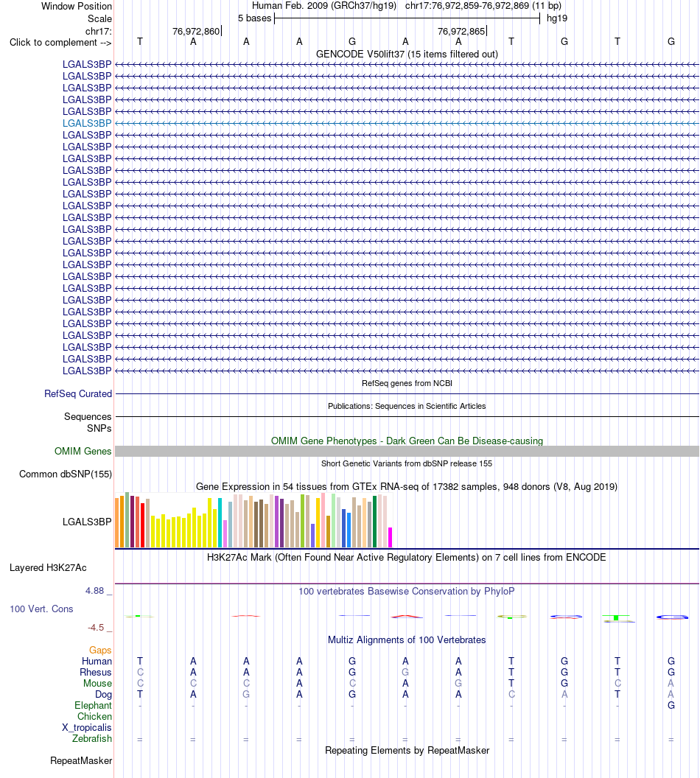The width and height of the screenshot is (700, 778).
Task: Select the Rhesus alignment row label
Action: click(x=96, y=672)
